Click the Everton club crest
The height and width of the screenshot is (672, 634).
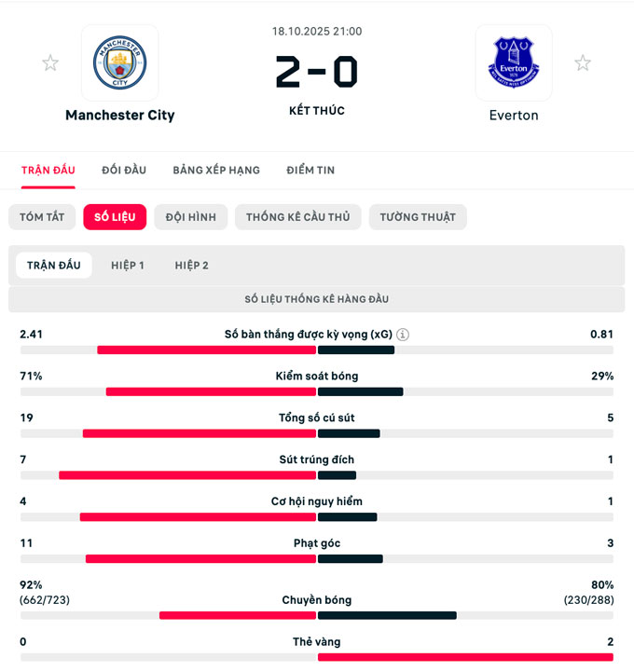(514, 62)
